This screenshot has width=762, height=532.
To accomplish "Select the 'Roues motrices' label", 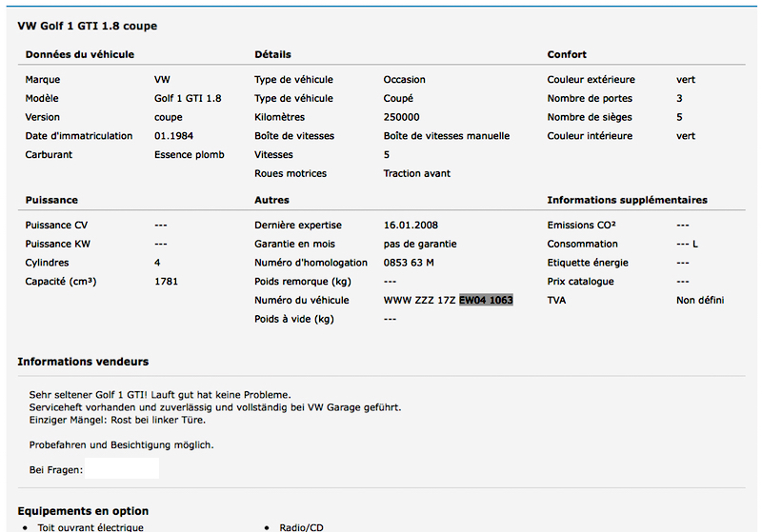I will 291,174.
